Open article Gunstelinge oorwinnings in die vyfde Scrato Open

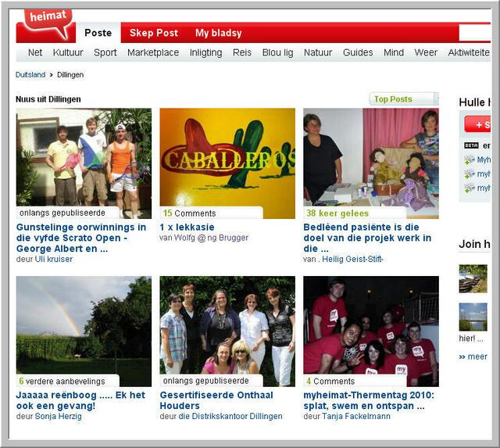pos(81,238)
